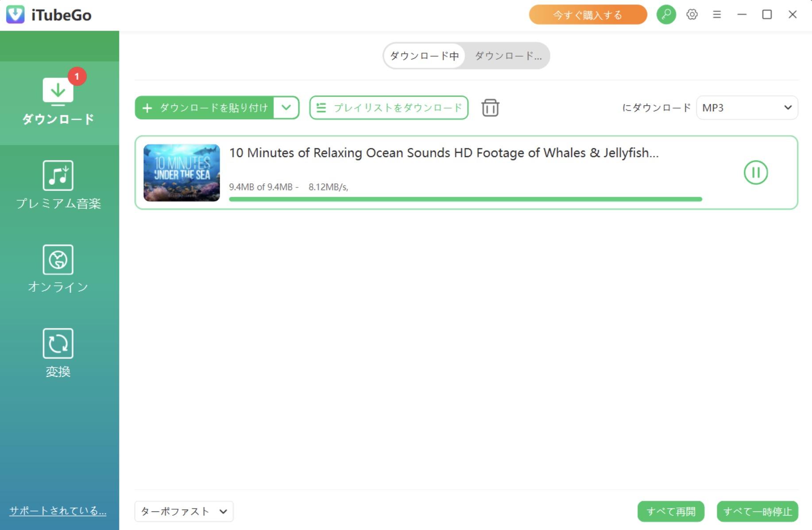The image size is (812, 530).
Task: Click the green key register icon
Action: pyautogui.click(x=666, y=15)
